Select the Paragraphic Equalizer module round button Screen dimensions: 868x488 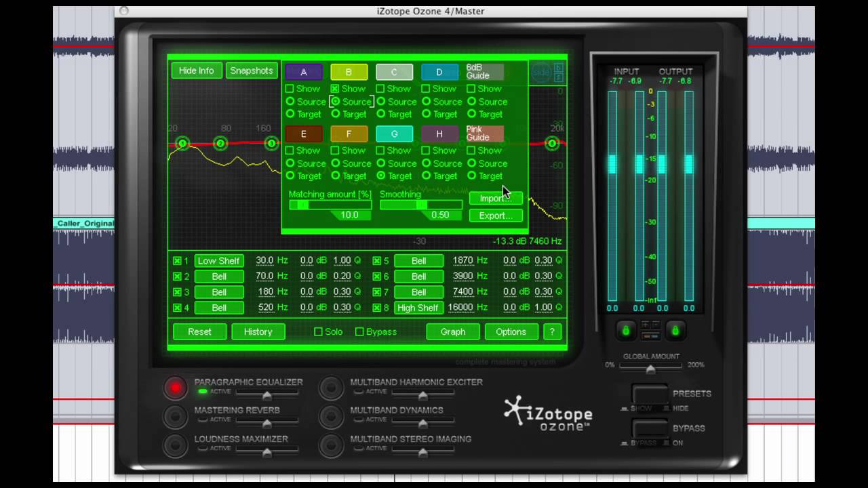click(175, 388)
